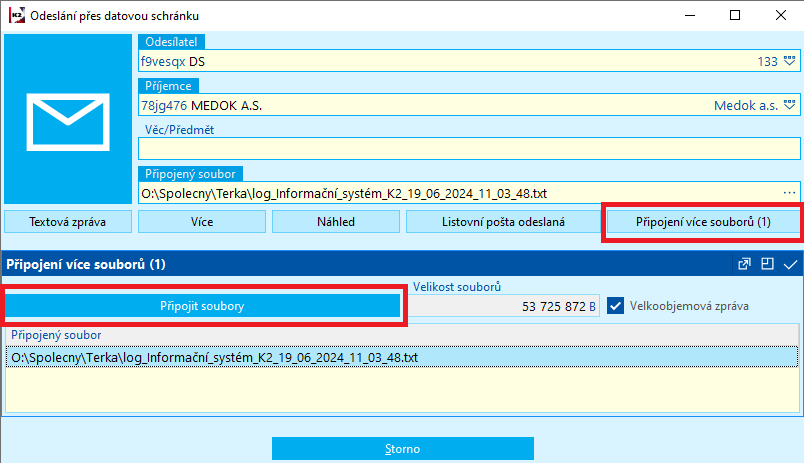Click the Odesílatel field with f9vesqx DS
Viewport: 804px width, 463px height.
pos(469,61)
